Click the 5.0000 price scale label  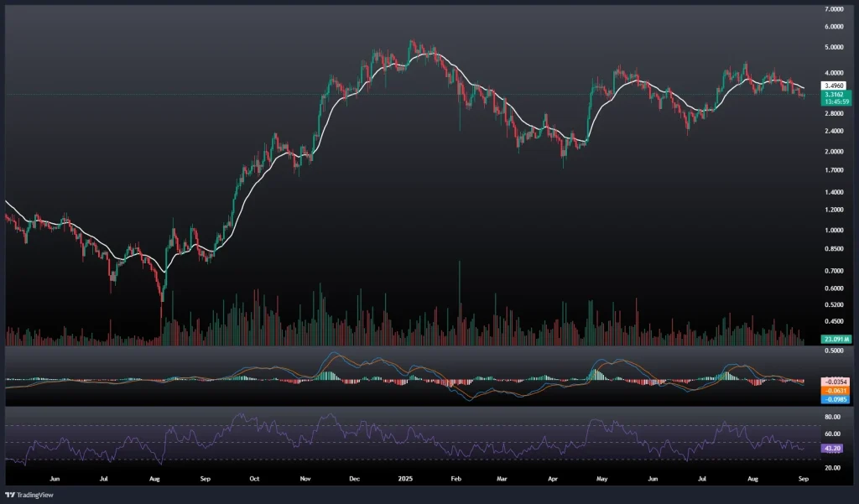point(836,47)
